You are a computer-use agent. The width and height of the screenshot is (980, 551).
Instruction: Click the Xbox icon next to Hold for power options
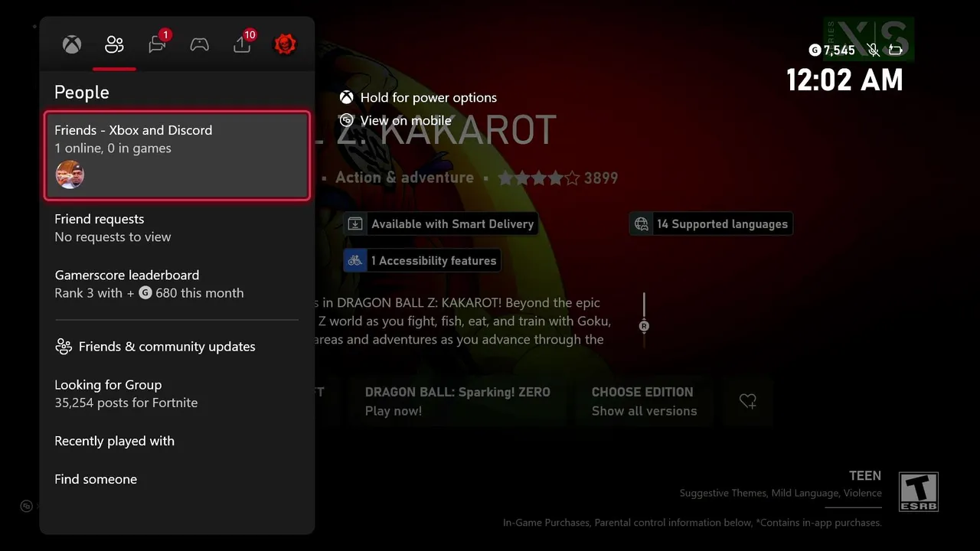coord(347,97)
